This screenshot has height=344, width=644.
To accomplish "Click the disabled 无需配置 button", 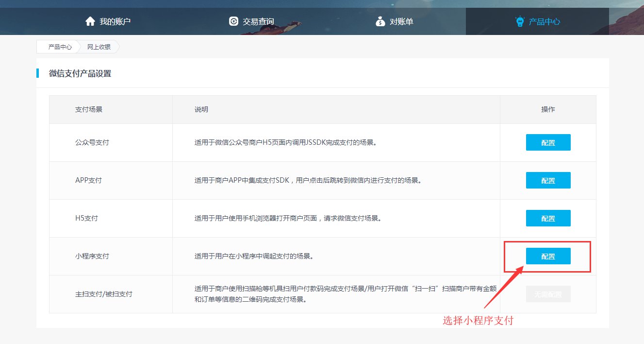I will click(548, 294).
